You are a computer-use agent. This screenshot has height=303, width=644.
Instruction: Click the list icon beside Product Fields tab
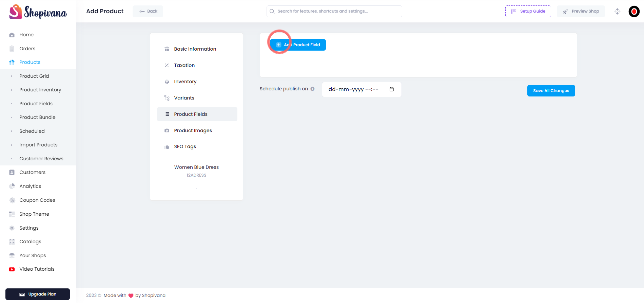click(x=167, y=114)
